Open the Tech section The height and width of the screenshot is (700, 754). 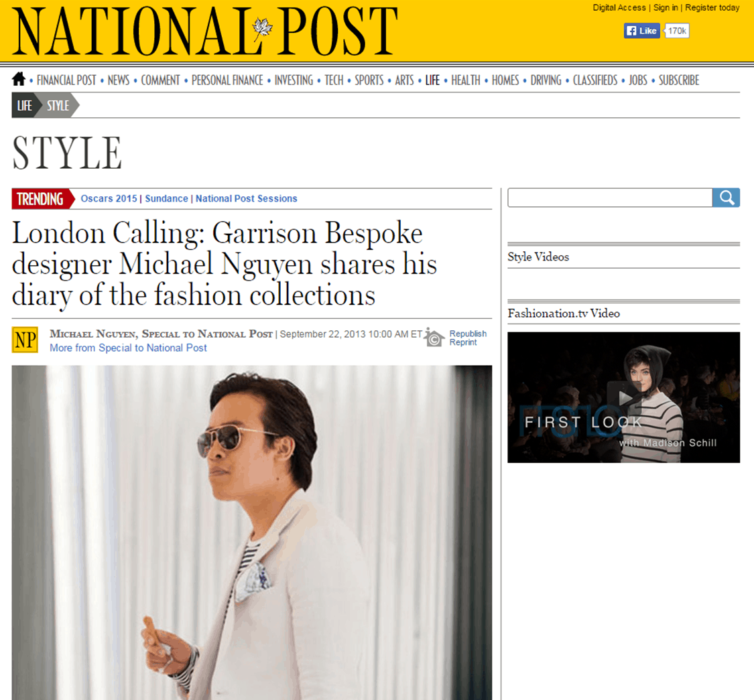coord(334,80)
